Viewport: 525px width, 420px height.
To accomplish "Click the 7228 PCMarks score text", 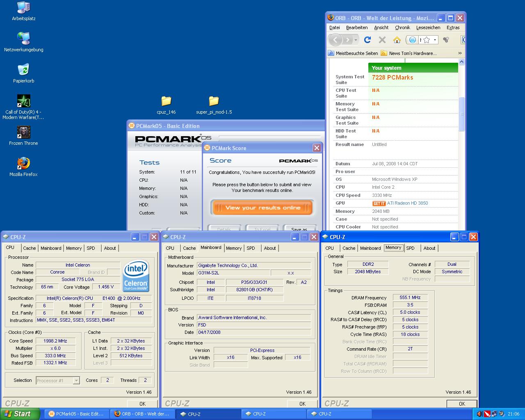I will pos(393,78).
